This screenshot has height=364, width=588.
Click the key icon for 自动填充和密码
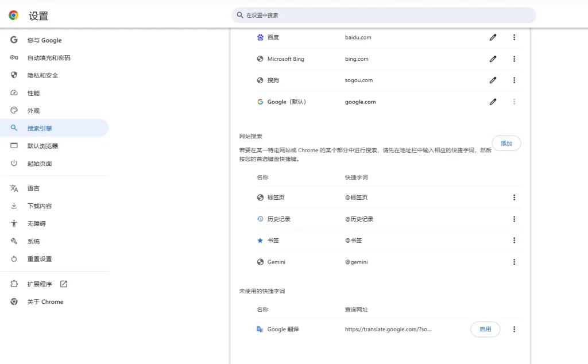(14, 57)
